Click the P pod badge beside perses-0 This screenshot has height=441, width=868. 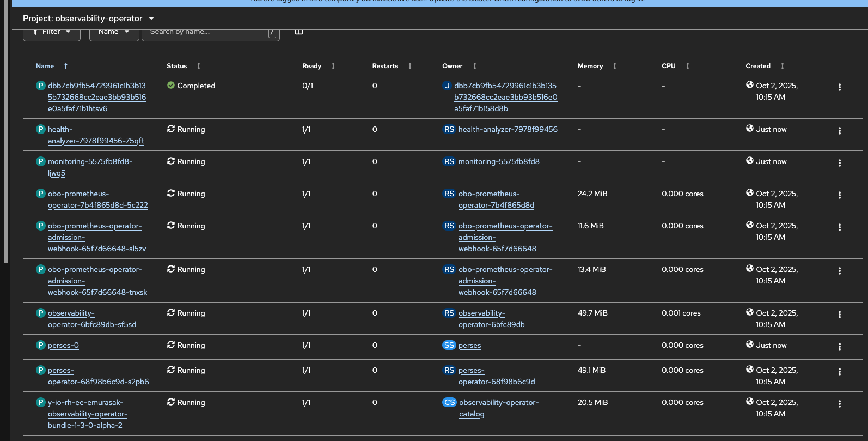pos(40,345)
